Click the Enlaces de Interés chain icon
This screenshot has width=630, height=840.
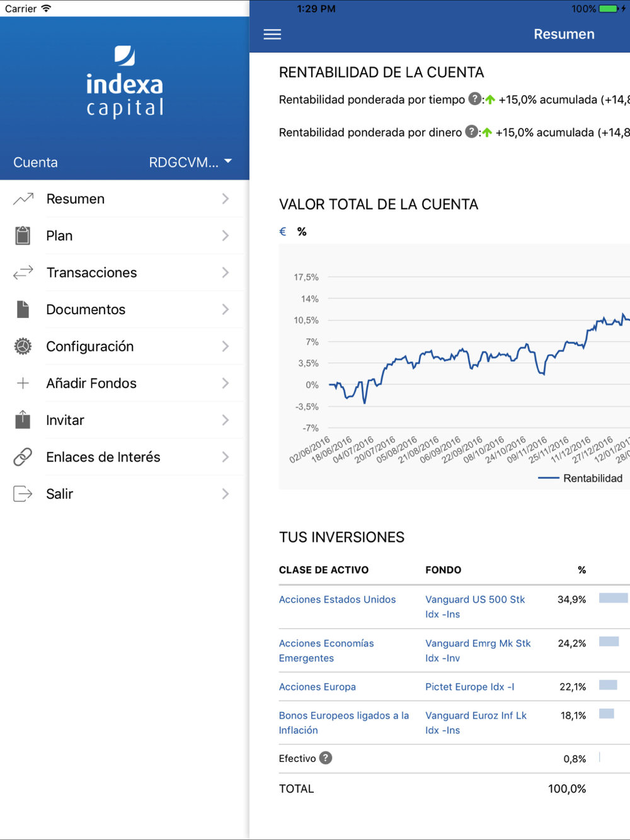click(x=23, y=457)
